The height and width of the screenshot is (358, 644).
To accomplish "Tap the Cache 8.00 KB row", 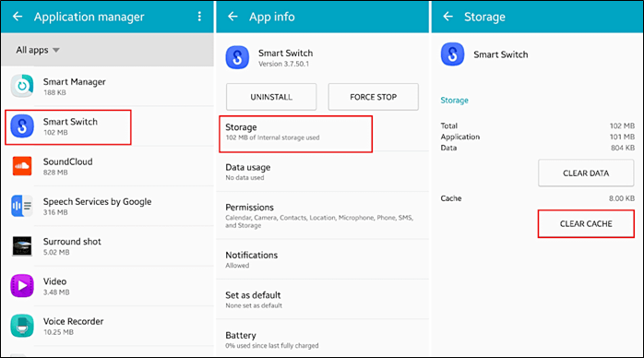I will pyautogui.click(x=538, y=198).
